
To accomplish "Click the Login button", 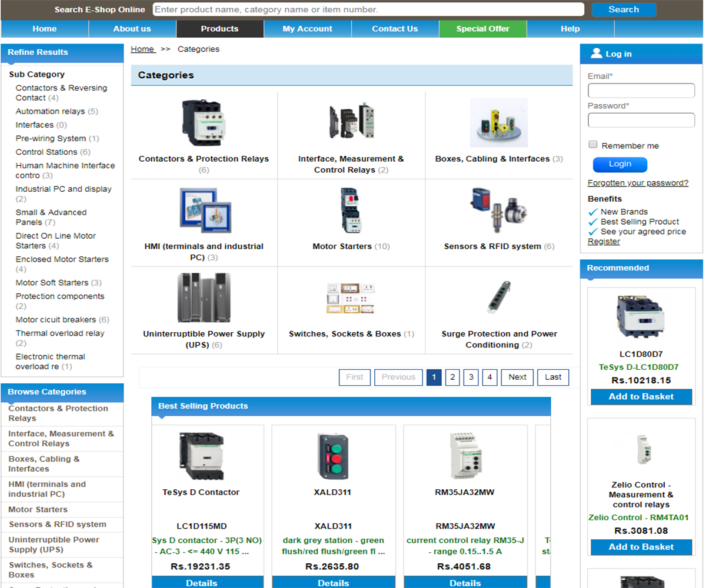I will pos(620,165).
